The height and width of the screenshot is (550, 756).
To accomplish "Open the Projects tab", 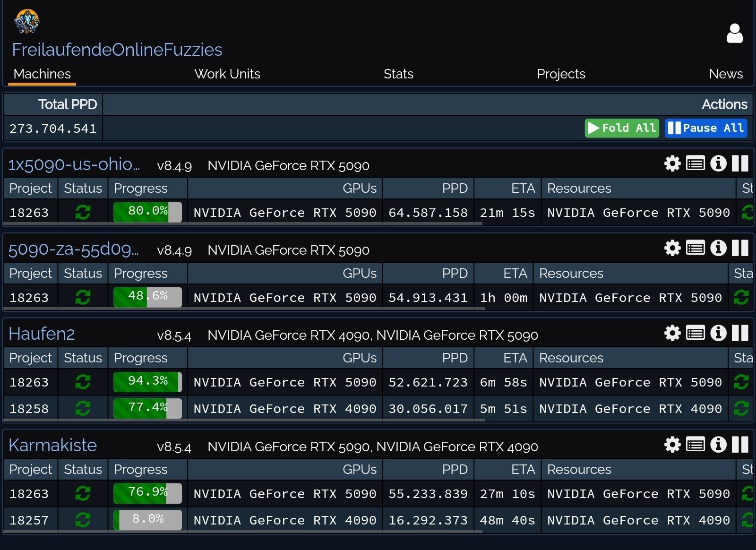I will (x=561, y=74).
